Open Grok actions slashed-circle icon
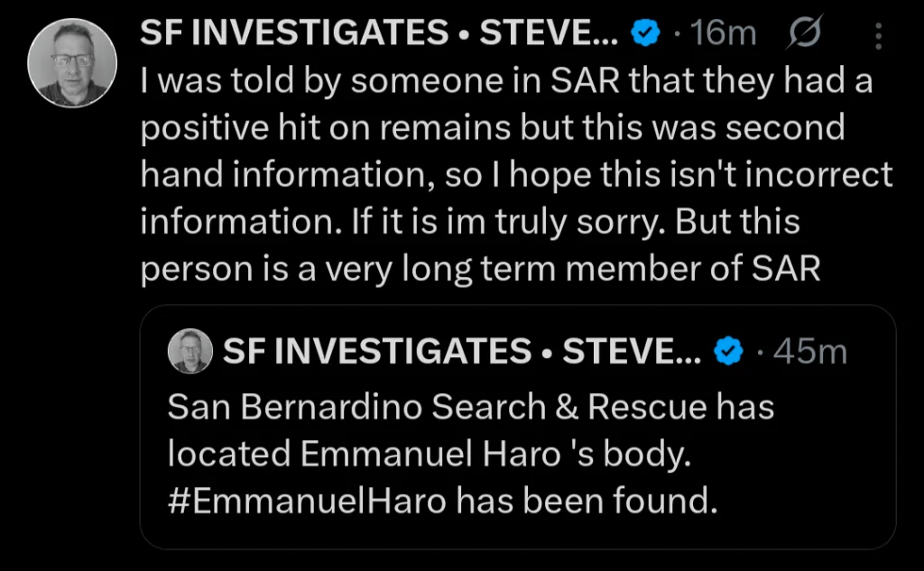Screen dimensions: 924x571 (799, 34)
